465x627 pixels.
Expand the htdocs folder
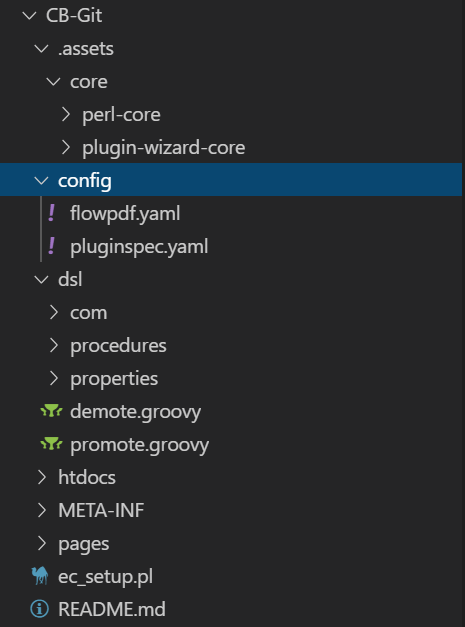(87, 477)
